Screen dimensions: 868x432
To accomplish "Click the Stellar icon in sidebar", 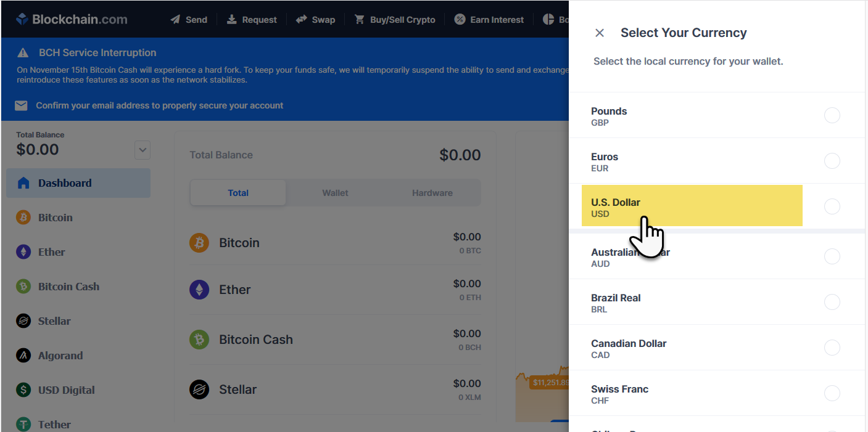I will [x=23, y=321].
